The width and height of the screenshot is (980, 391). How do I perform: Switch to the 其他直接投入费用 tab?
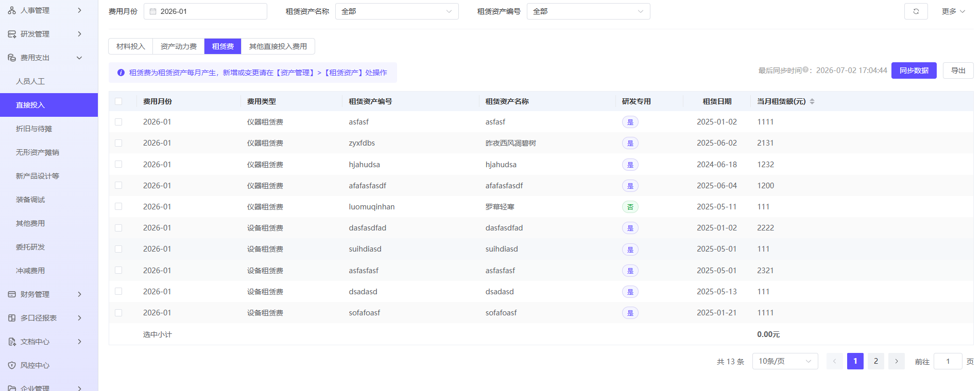click(278, 46)
